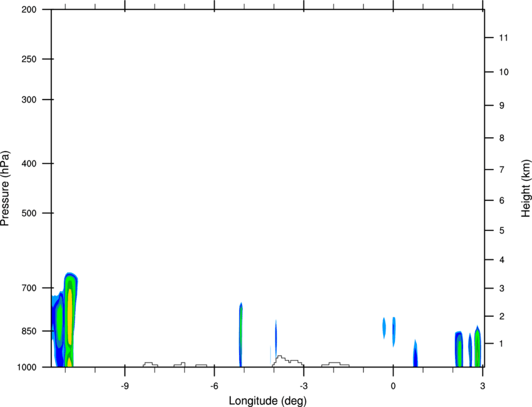
Task: Pick the 1 km height label
Action: 501,344
